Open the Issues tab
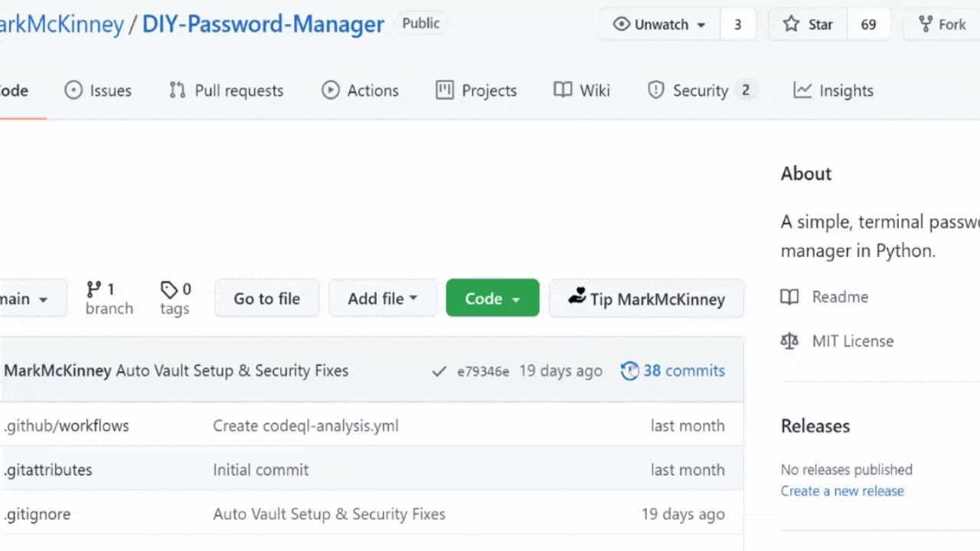Image resolution: width=980 pixels, height=551 pixels. coord(98,90)
